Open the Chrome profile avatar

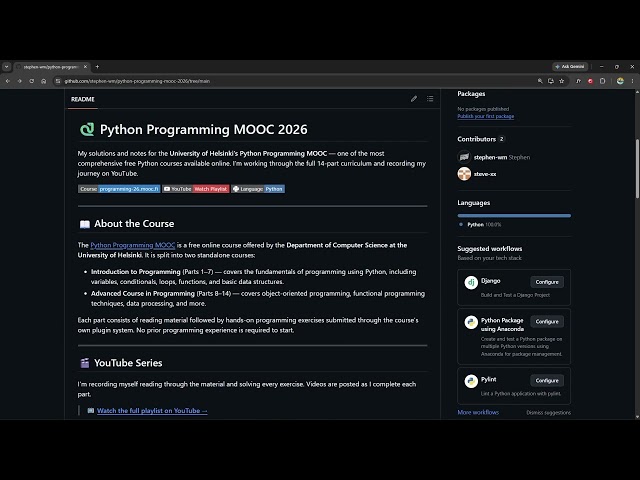(x=620, y=81)
